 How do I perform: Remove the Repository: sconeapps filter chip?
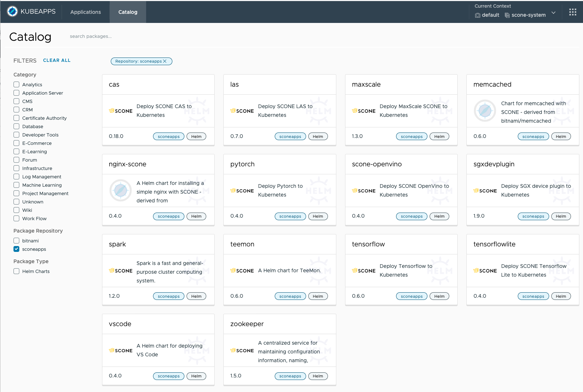coord(165,61)
